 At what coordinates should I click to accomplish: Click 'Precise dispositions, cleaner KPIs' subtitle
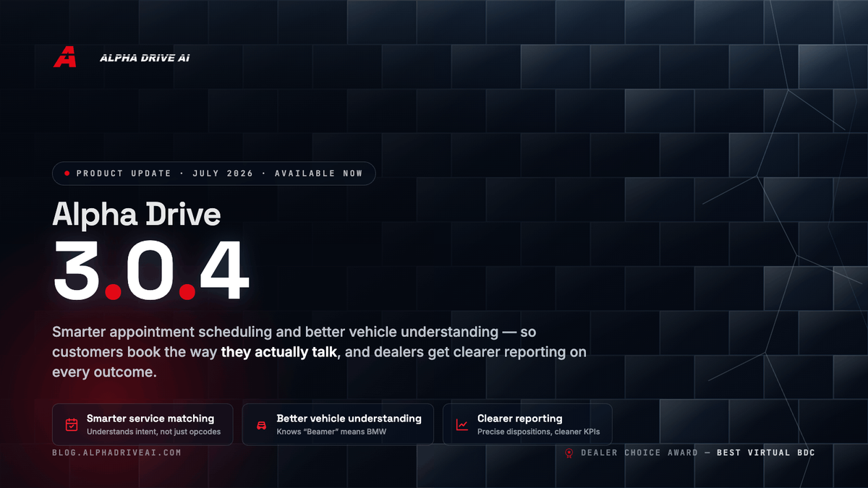coord(538,432)
